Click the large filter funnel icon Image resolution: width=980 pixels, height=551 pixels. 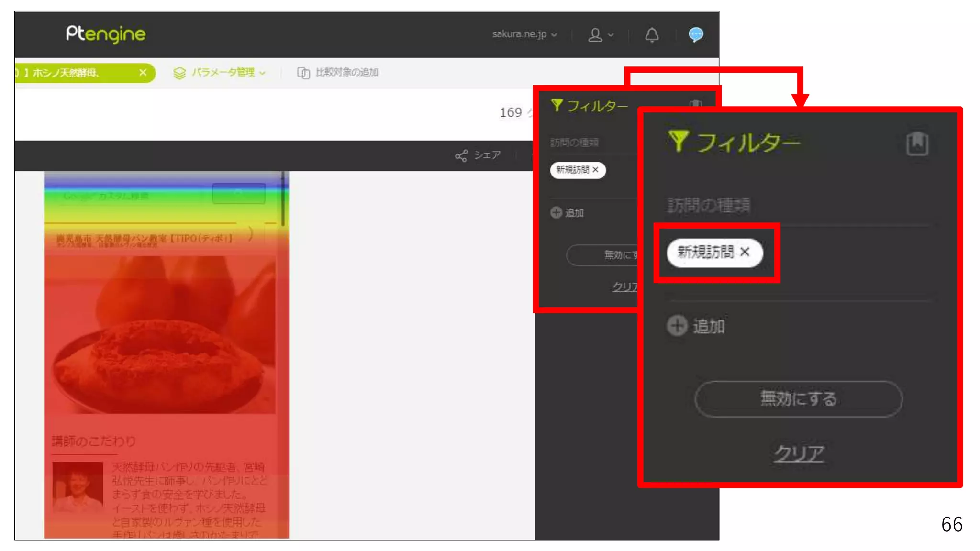(678, 141)
